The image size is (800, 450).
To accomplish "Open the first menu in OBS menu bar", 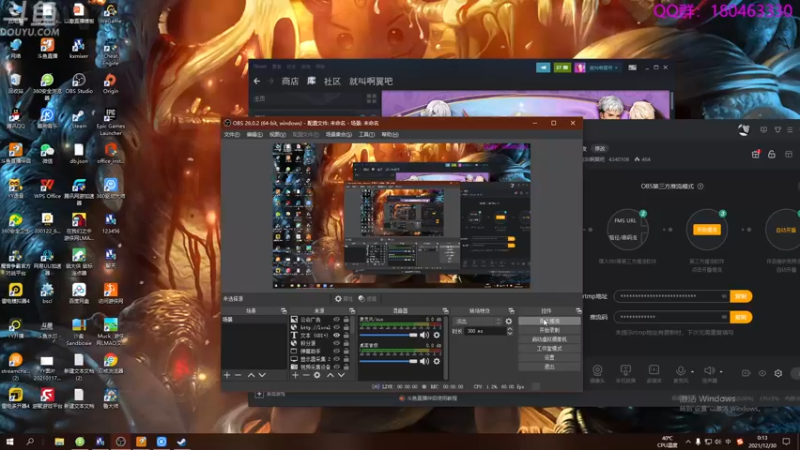I will 232,135.
